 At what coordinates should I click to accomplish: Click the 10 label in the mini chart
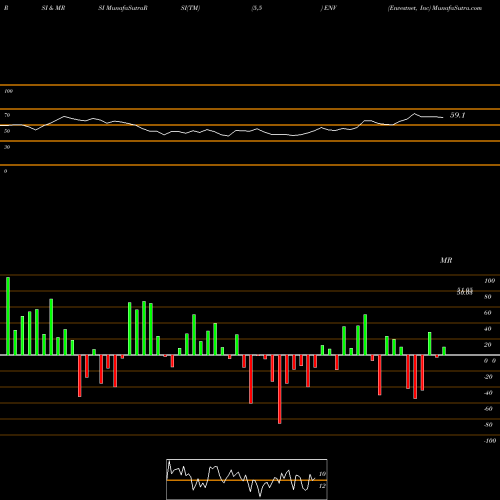point(322,474)
